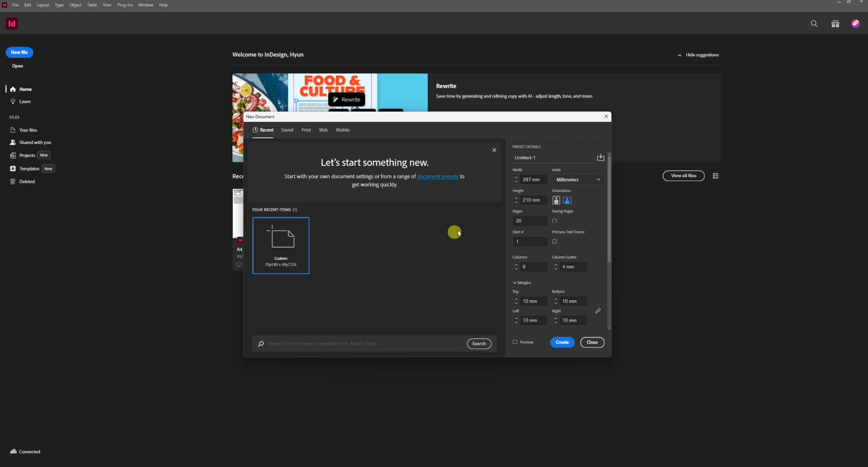The height and width of the screenshot is (467, 868).
Task: Switch to the Web tab
Action: click(x=323, y=130)
